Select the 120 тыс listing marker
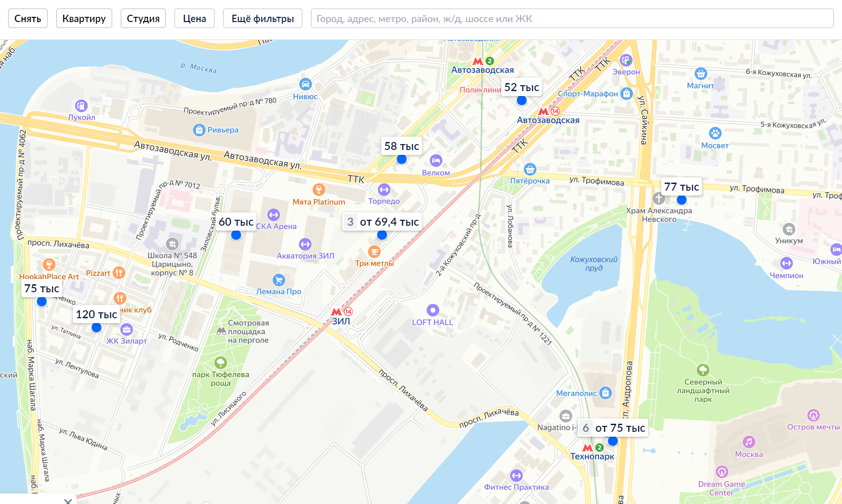 96,314
